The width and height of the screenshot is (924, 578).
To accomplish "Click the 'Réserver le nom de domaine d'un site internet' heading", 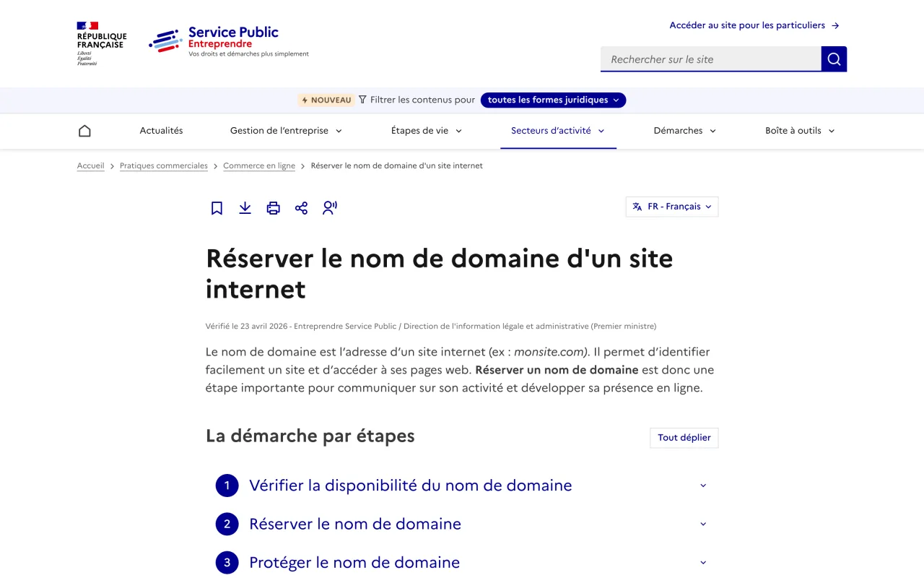I will point(440,274).
